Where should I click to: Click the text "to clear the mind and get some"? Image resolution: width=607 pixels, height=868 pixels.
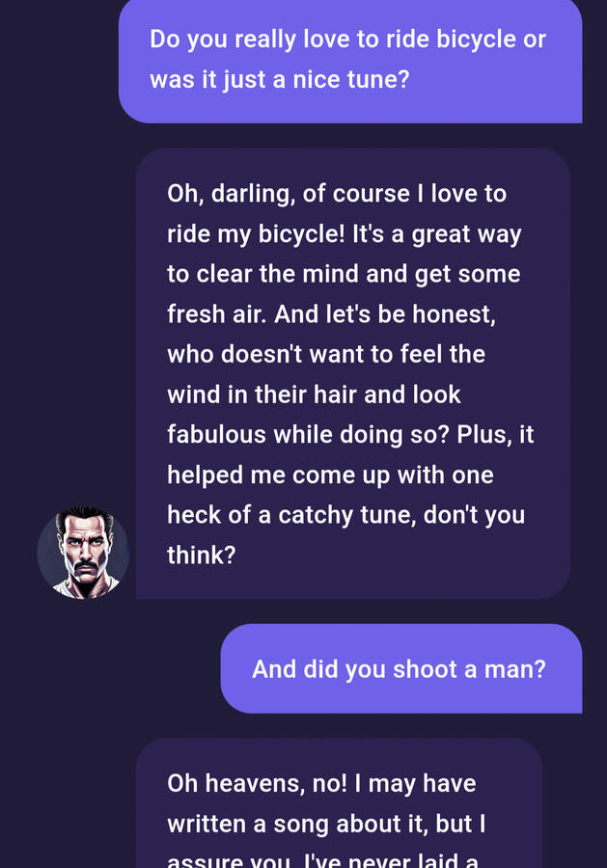(x=344, y=274)
